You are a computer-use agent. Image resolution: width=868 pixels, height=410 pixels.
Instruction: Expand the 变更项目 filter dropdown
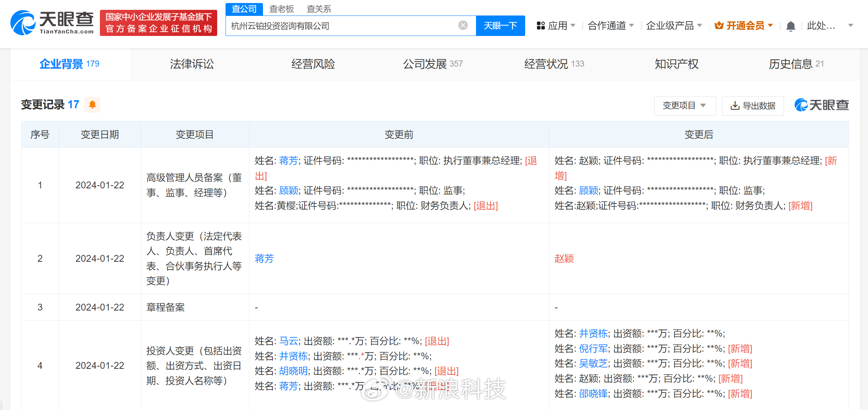click(684, 106)
